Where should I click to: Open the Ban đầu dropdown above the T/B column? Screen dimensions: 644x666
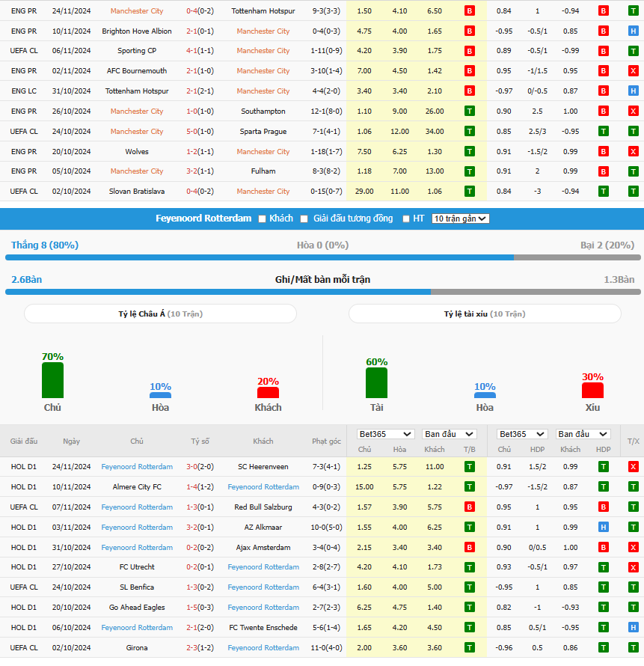(449, 434)
